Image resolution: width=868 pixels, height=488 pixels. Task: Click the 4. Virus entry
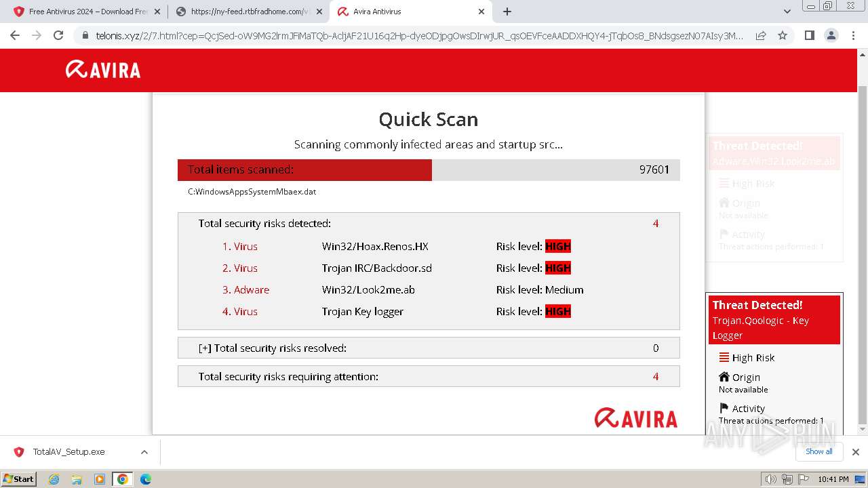pos(240,311)
